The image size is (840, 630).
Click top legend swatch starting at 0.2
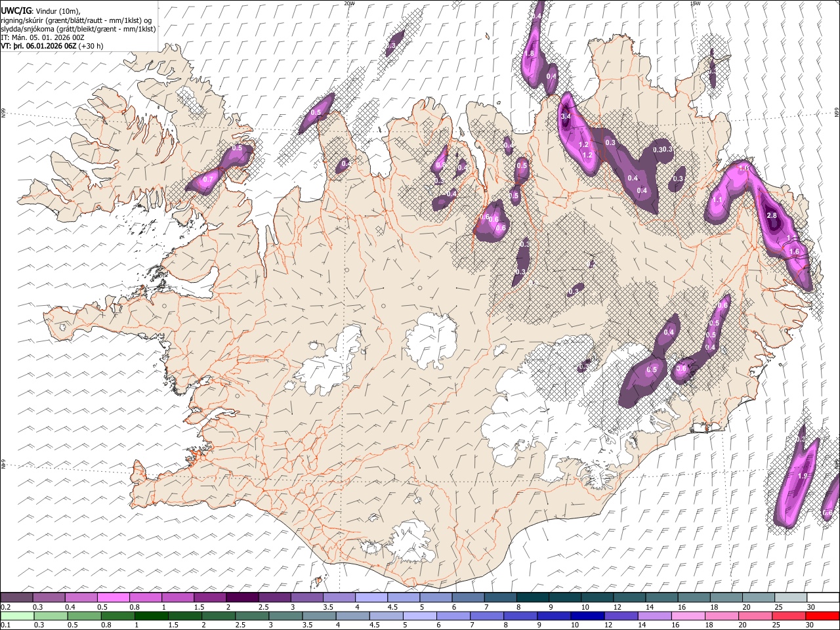click(x=17, y=597)
